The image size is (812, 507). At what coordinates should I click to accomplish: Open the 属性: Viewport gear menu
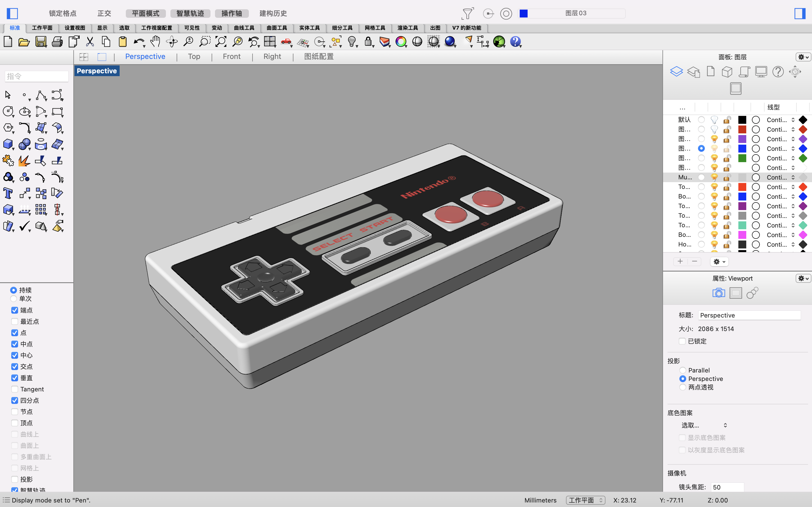803,278
